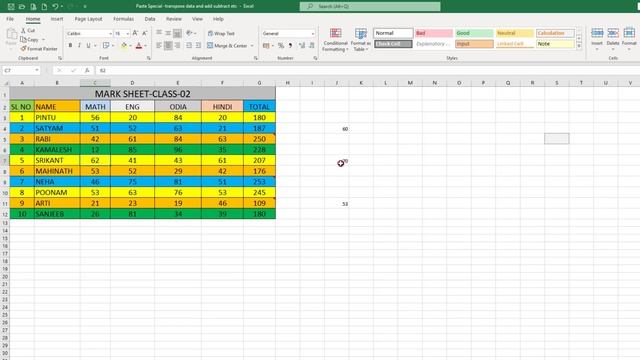This screenshot has height=360, width=640.
Task: Click Merge & Center
Action: tap(227, 46)
